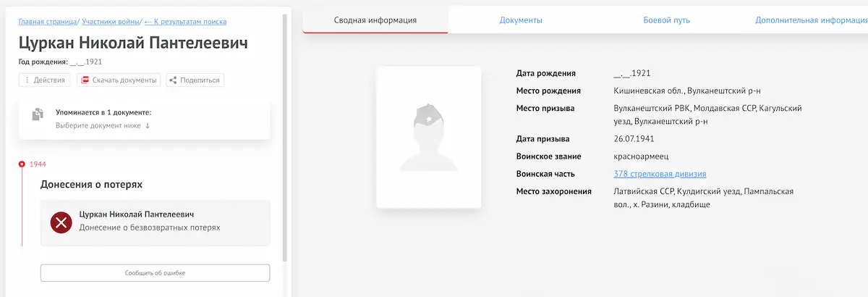
Task: Click the name Цуркан Николай Пантелеевич heading
Action: (133, 43)
